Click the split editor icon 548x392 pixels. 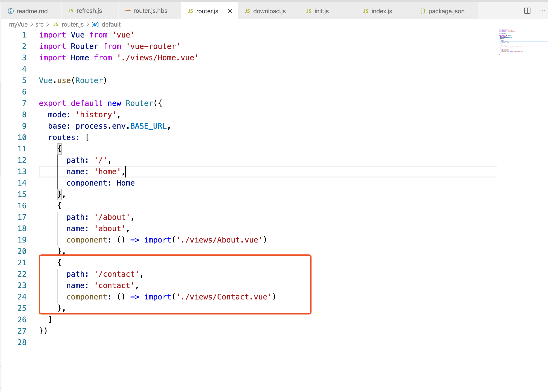(x=527, y=11)
